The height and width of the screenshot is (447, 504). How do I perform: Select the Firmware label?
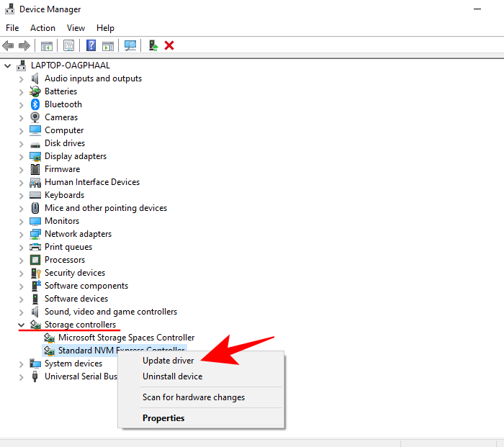62,169
